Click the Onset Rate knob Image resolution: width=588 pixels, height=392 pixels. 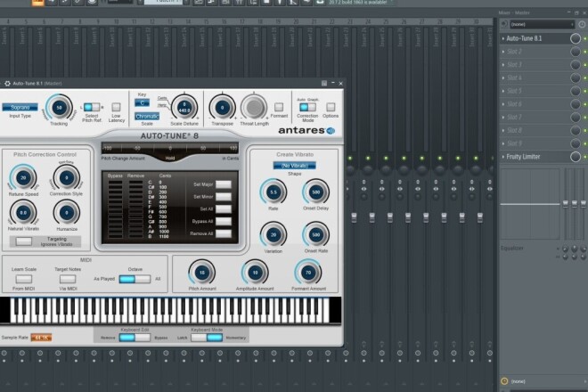[315, 235]
